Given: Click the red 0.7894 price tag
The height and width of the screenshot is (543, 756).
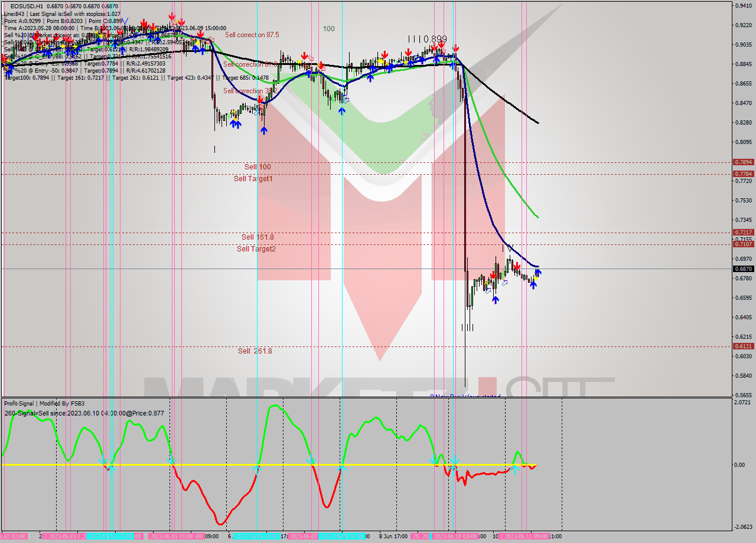Looking at the screenshot, I should click(x=743, y=162).
